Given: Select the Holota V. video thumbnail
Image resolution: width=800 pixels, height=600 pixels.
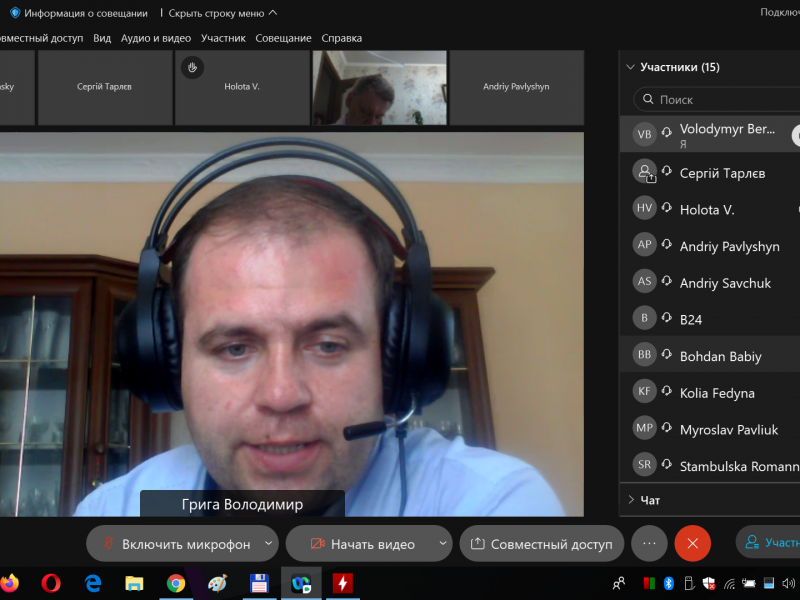Looking at the screenshot, I should click(242, 88).
